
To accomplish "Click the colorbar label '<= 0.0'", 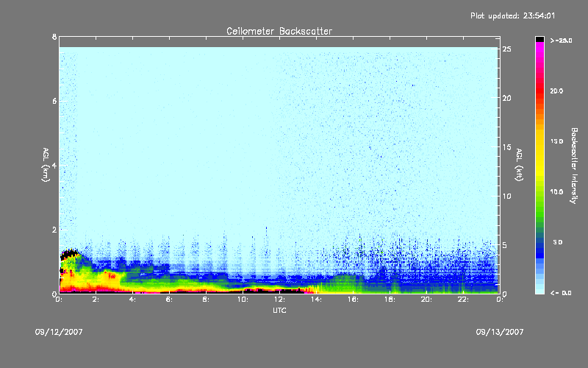I will tap(561, 293).
